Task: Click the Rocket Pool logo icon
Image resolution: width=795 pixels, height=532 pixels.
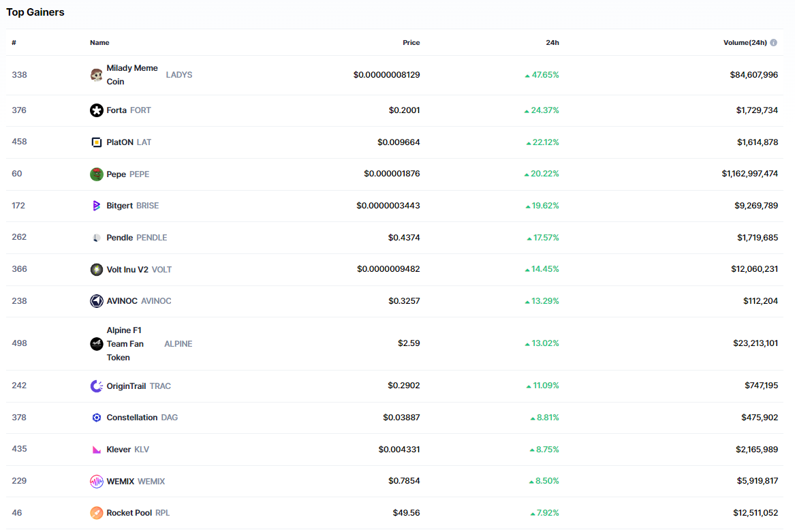Action: [97, 513]
